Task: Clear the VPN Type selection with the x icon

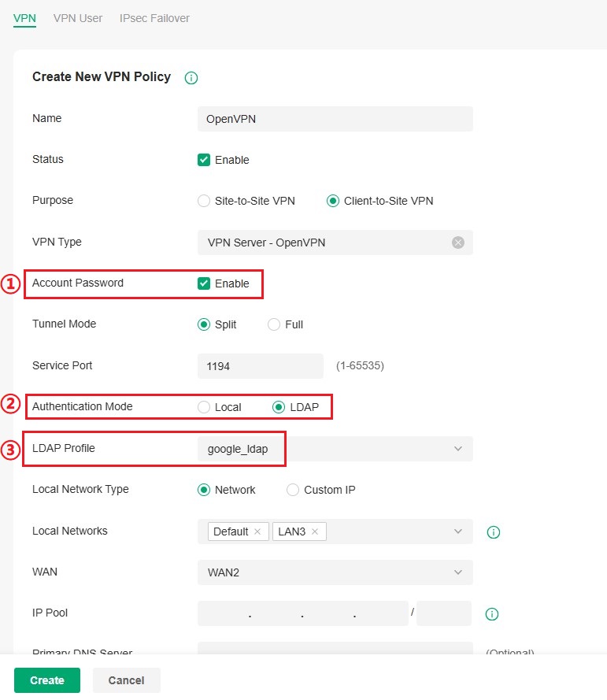Action: point(458,243)
